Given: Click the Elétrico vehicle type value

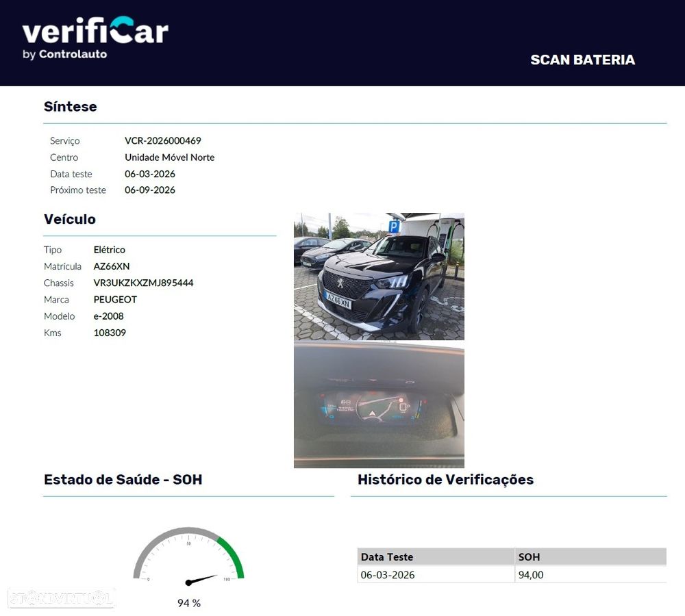Looking at the screenshot, I should coord(109,250).
